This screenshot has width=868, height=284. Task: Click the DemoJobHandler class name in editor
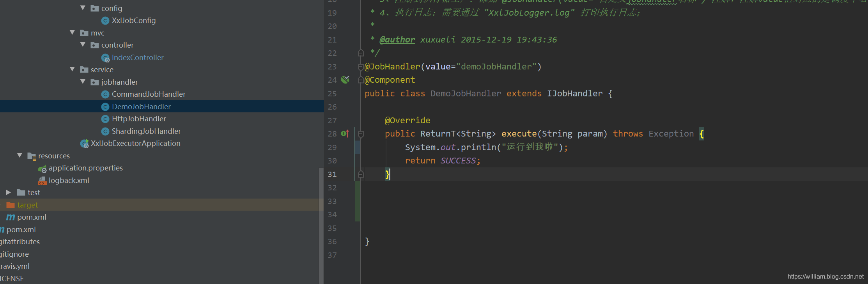466,94
